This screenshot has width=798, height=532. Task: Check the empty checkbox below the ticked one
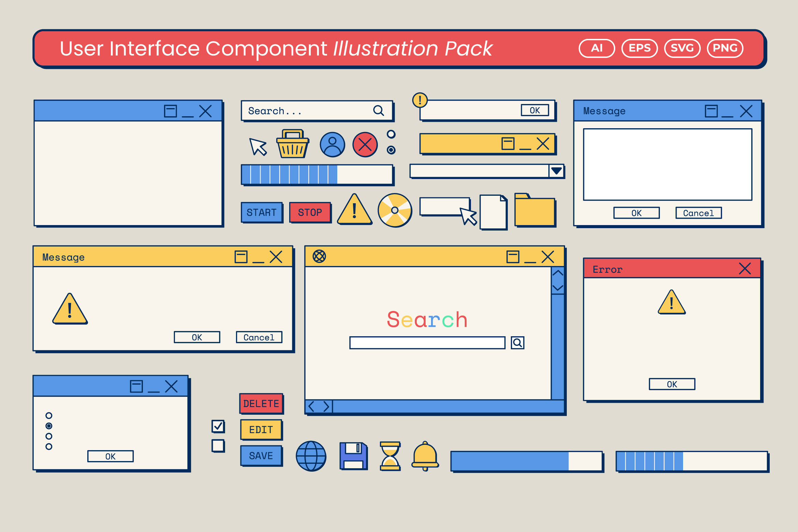[218, 446]
